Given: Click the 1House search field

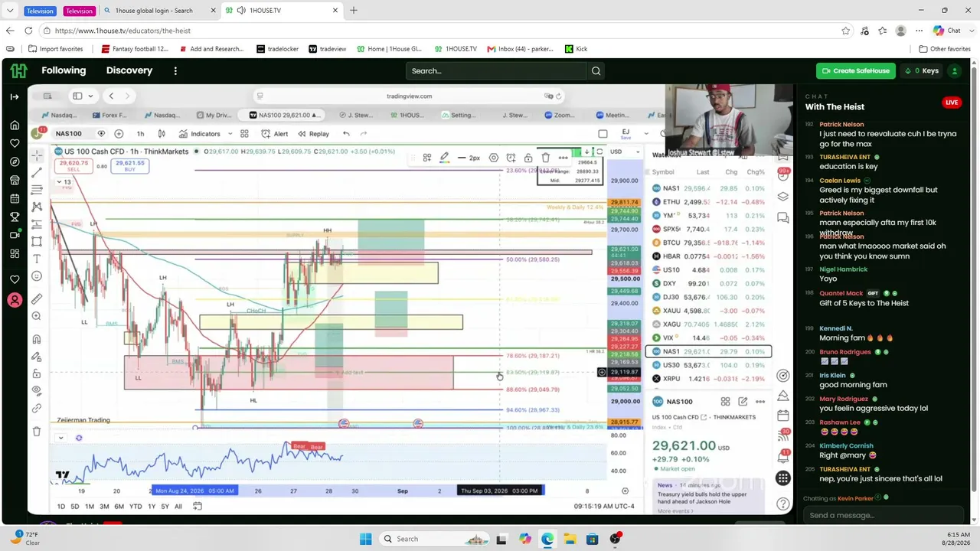Looking at the screenshot, I should 496,71.
